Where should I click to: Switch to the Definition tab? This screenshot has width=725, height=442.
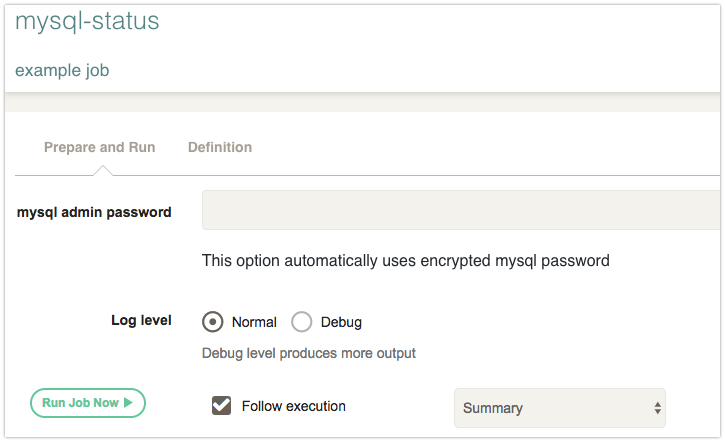tap(220, 147)
